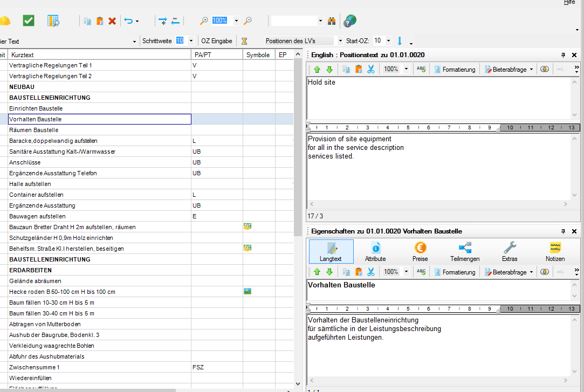Click the insert row arrow-plus icon

pyautogui.click(x=163, y=21)
